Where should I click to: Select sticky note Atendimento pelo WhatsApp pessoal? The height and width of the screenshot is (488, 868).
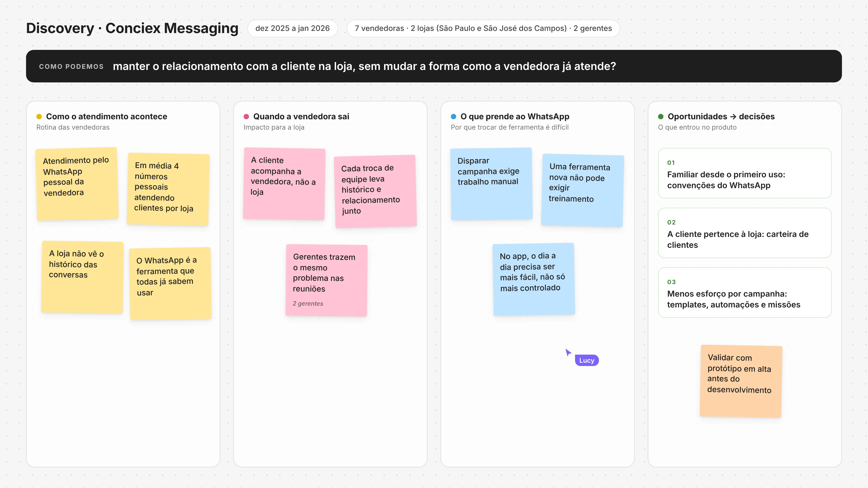pos(77,184)
